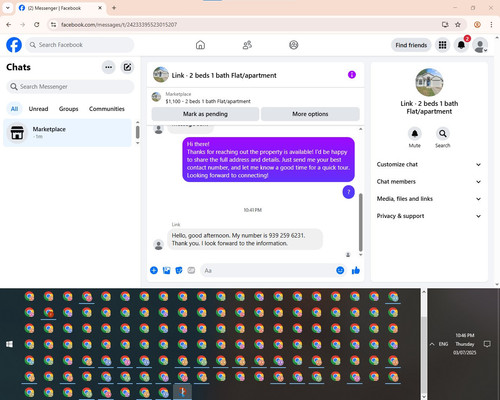Screen dimensions: 500x400
Task: Click the Search Messenger field
Action: click(x=70, y=87)
